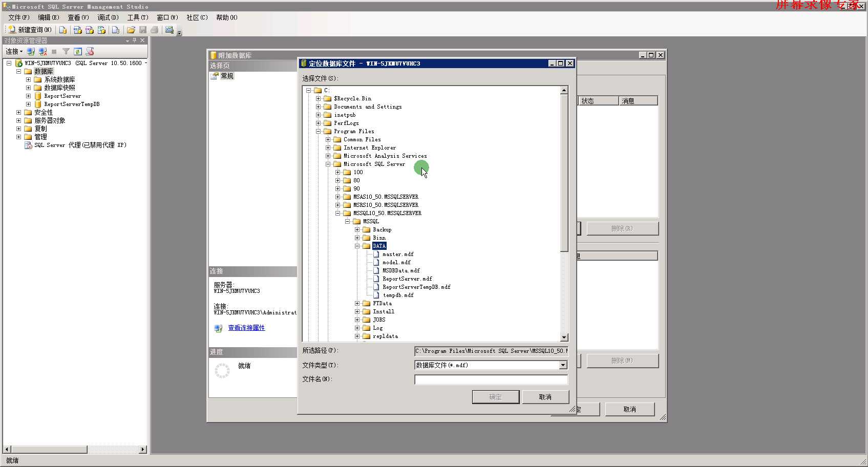The width and height of the screenshot is (868, 467).
Task: Pin the 对象资源管理器 panel with pushpin icon
Action: 135,40
